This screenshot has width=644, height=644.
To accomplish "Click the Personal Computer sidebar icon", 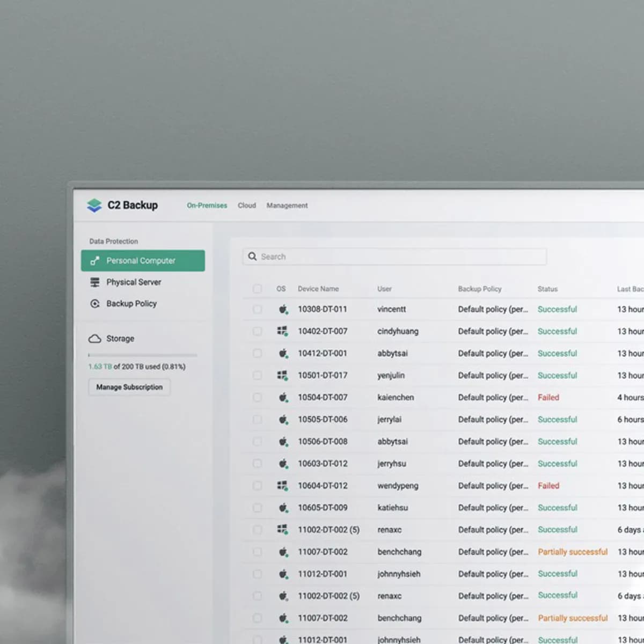I will click(95, 261).
